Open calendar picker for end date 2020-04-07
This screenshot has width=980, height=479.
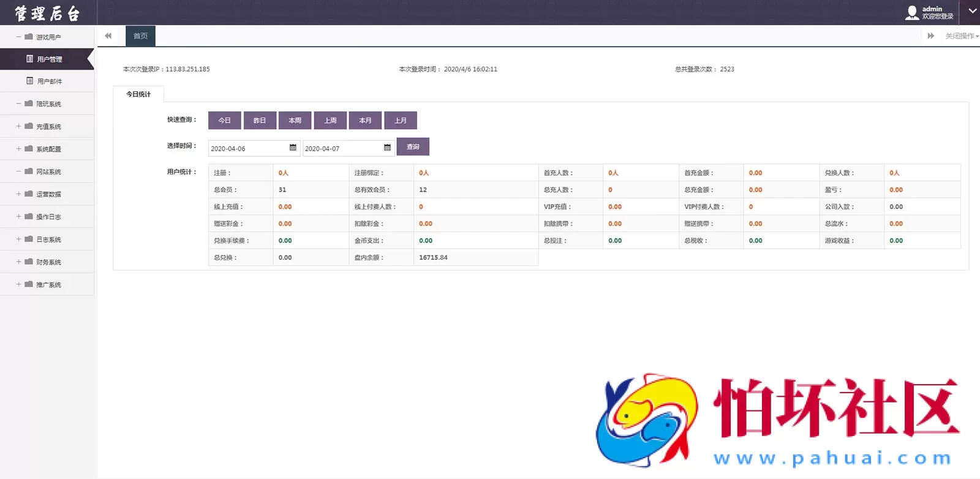point(387,148)
